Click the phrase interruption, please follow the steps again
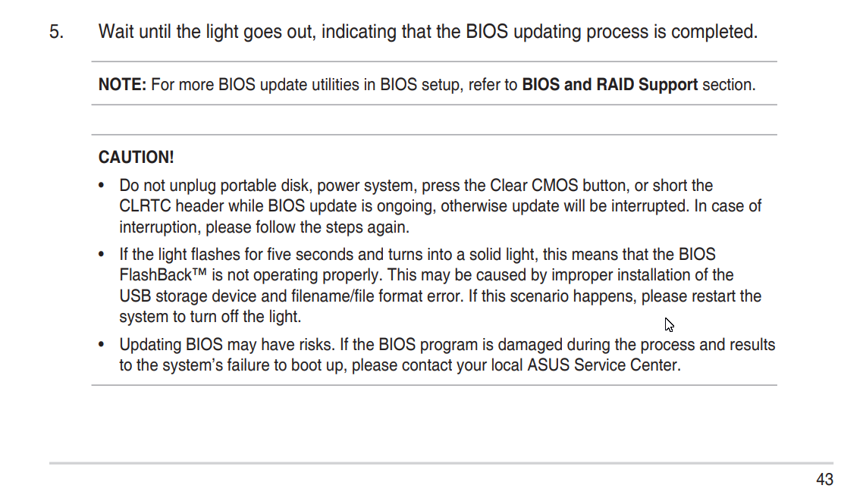This screenshot has width=863, height=504. (264, 227)
